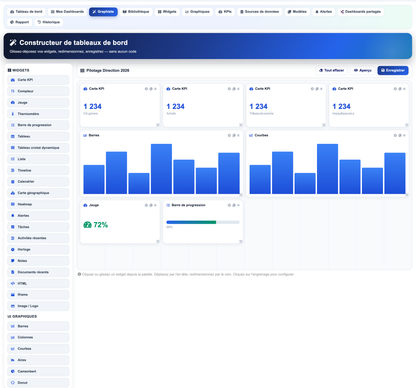Image resolution: width=416 pixels, height=388 pixels.
Task: Open the Graphiques tab in the top navigation
Action: point(197,12)
